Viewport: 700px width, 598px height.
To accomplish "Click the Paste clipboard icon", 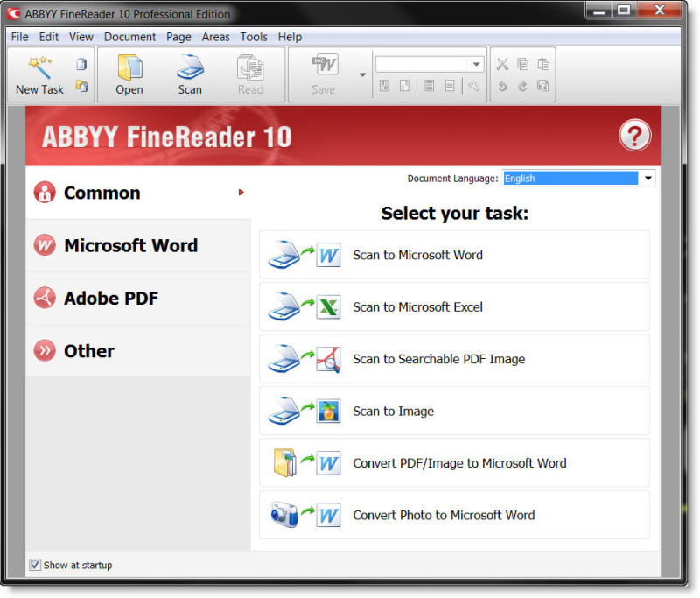I will tap(543, 64).
